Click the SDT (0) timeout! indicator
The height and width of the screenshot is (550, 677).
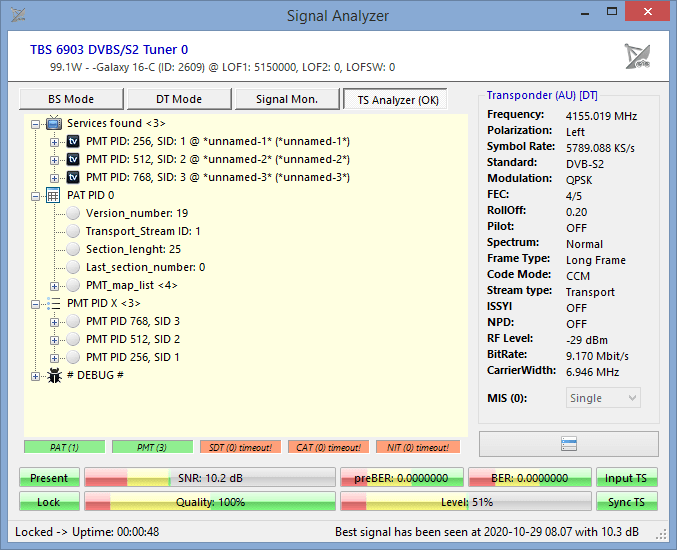240,447
